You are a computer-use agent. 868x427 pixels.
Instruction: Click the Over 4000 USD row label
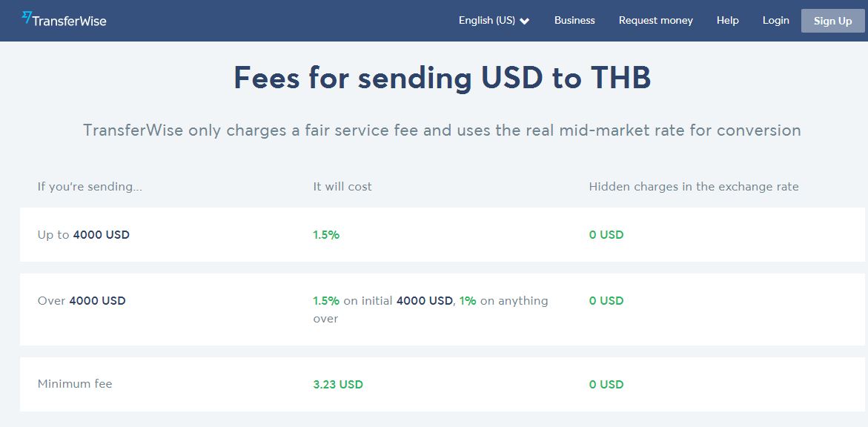[x=82, y=301]
